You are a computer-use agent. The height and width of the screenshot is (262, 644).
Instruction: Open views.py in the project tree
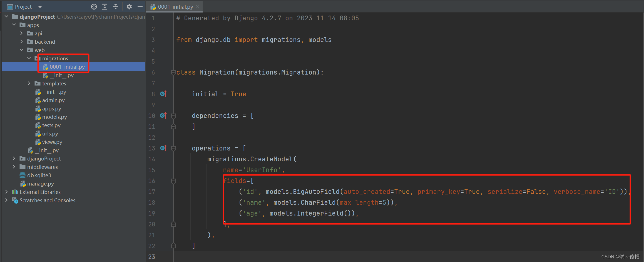point(52,142)
